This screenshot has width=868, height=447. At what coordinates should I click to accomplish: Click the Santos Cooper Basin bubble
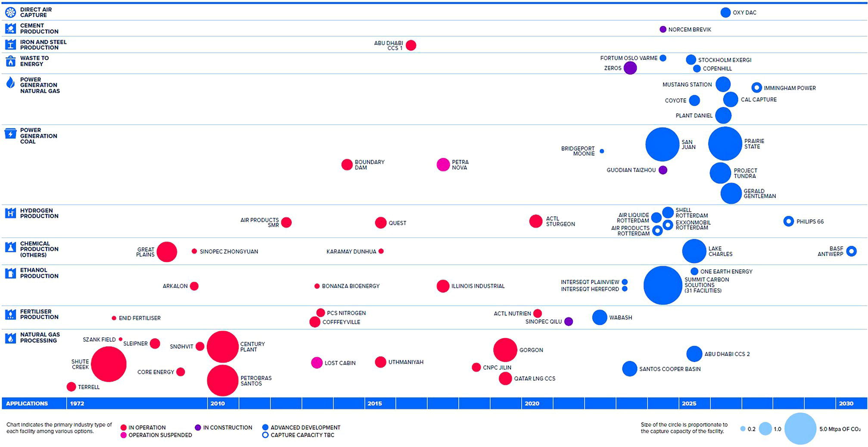pos(630,369)
